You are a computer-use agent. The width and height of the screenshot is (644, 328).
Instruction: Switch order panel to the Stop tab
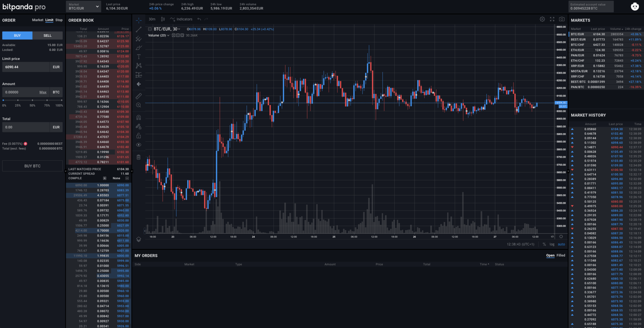[59, 20]
